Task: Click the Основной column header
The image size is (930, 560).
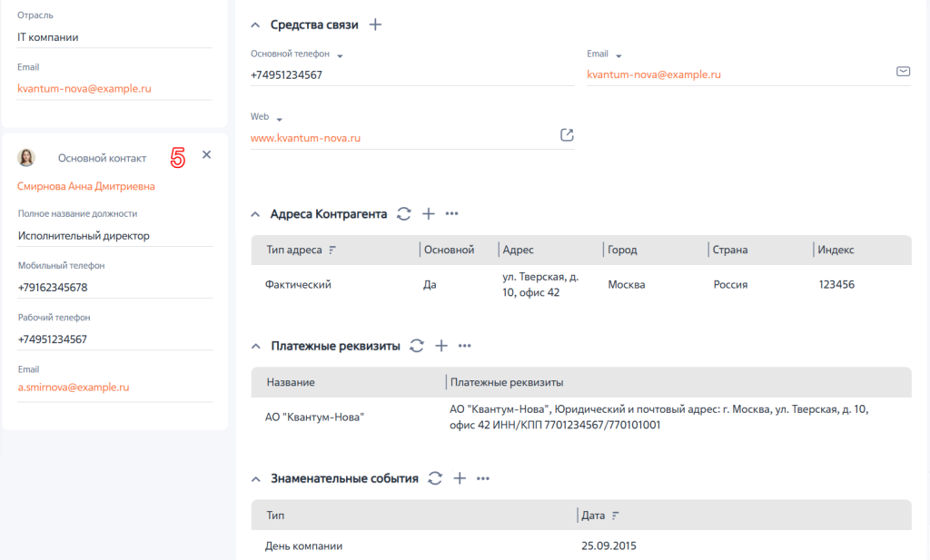Action: coord(449,251)
